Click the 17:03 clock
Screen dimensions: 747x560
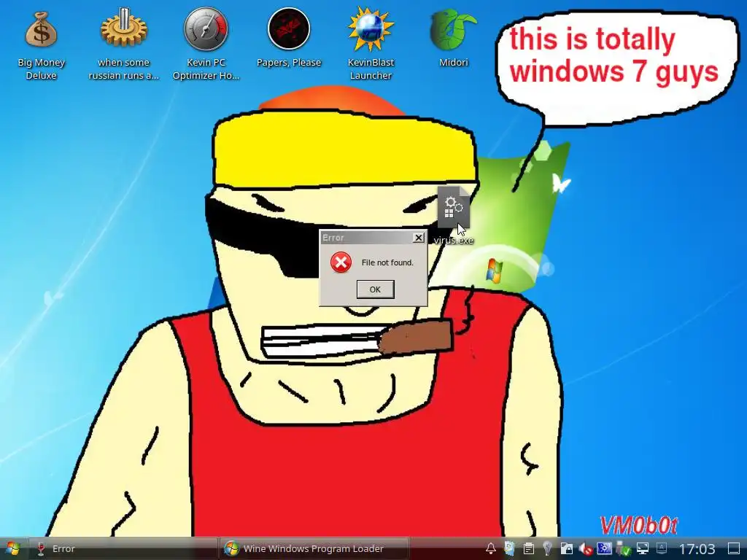pos(697,548)
